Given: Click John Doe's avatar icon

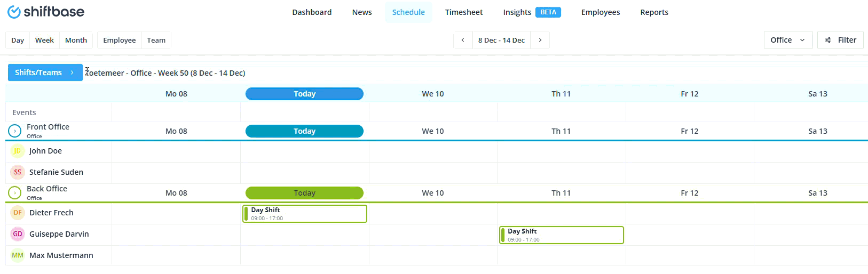Looking at the screenshot, I should pyautogui.click(x=18, y=151).
